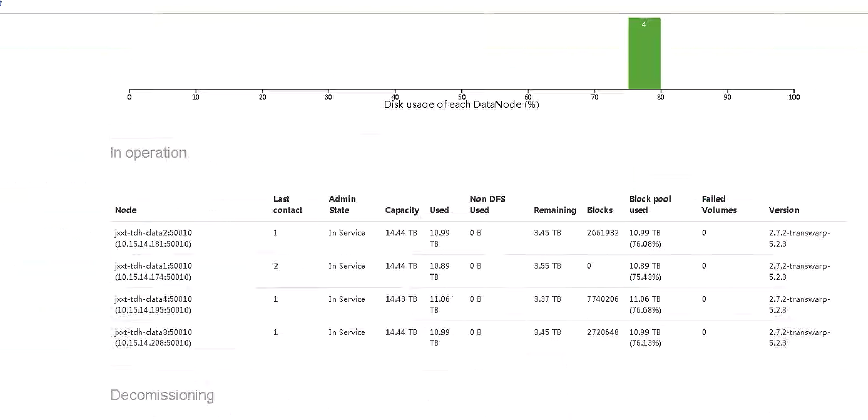The width and height of the screenshot is (868, 420).
Task: Click the In operation section heading
Action: (148, 153)
